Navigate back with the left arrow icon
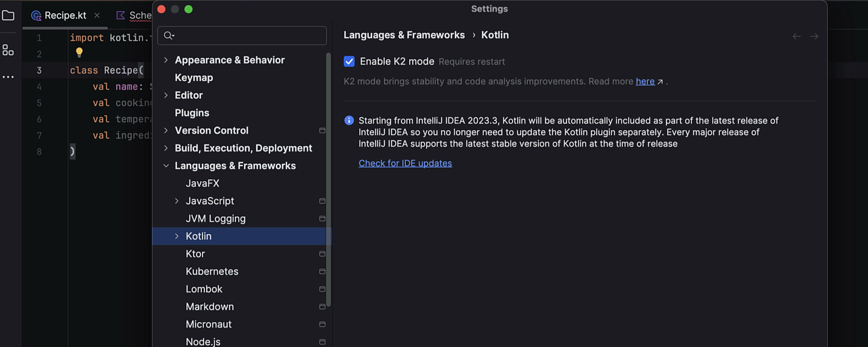Screen dimensions: 868x347 pyautogui.click(x=797, y=36)
